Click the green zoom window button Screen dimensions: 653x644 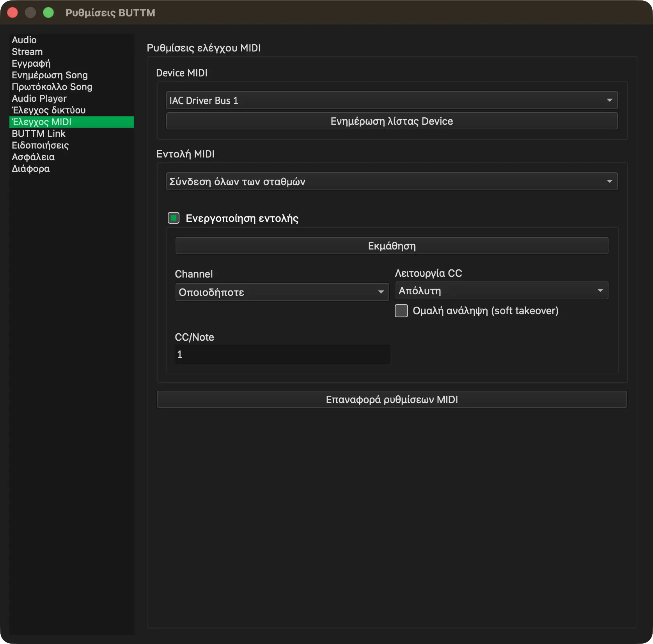click(48, 13)
